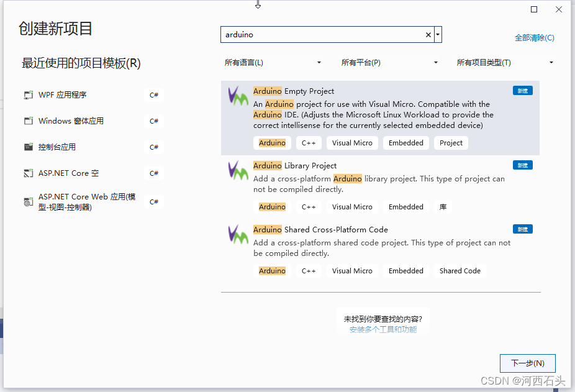Click Arduino tag under Shared Cross-Platform Code
The image size is (575, 392).
[272, 270]
